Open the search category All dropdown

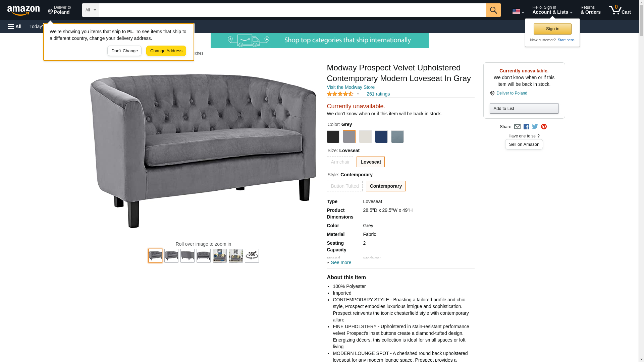point(90,10)
